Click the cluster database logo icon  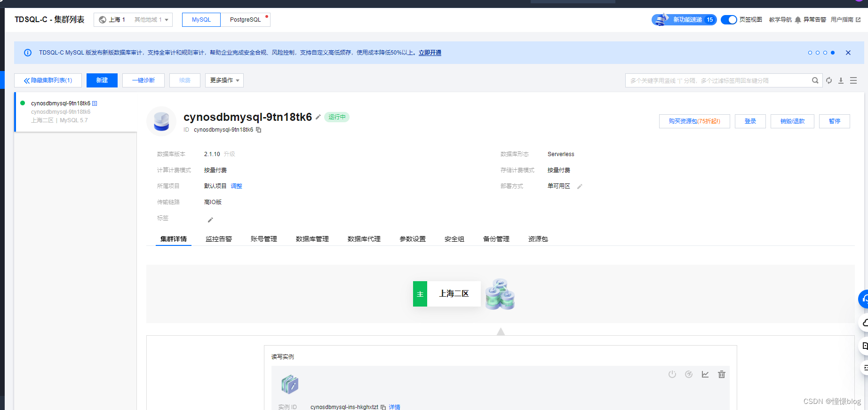click(x=161, y=121)
